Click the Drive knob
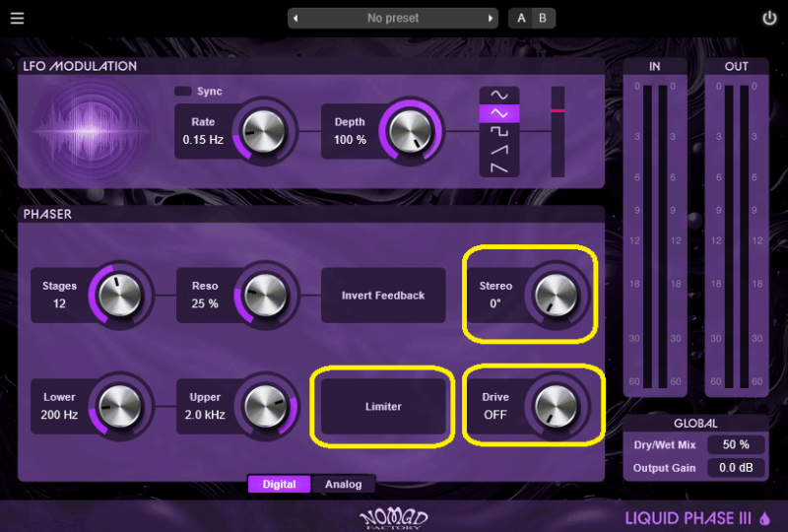The image size is (788, 532). pos(556,406)
